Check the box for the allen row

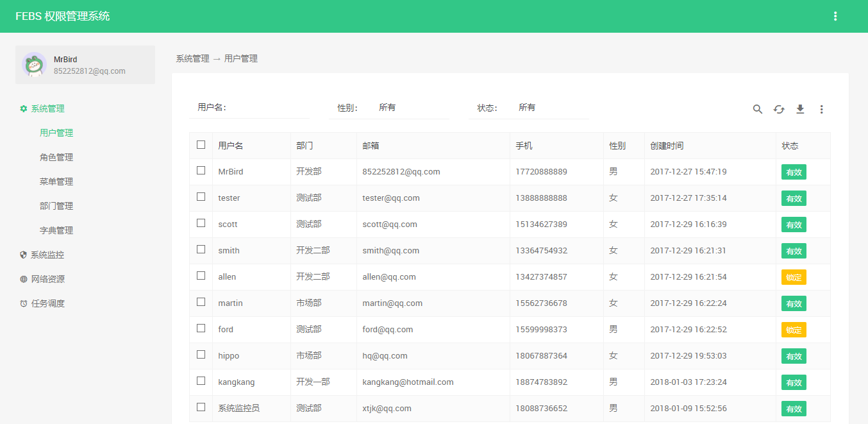click(x=201, y=276)
